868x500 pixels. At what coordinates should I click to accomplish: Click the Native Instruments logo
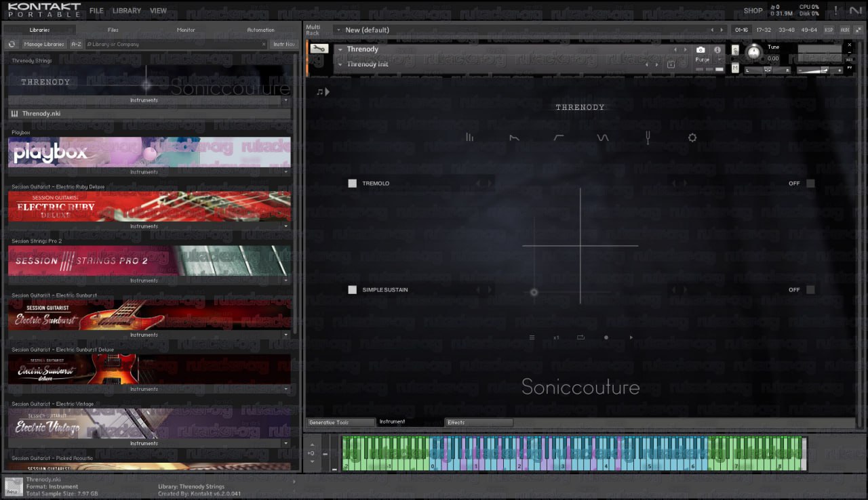point(856,10)
